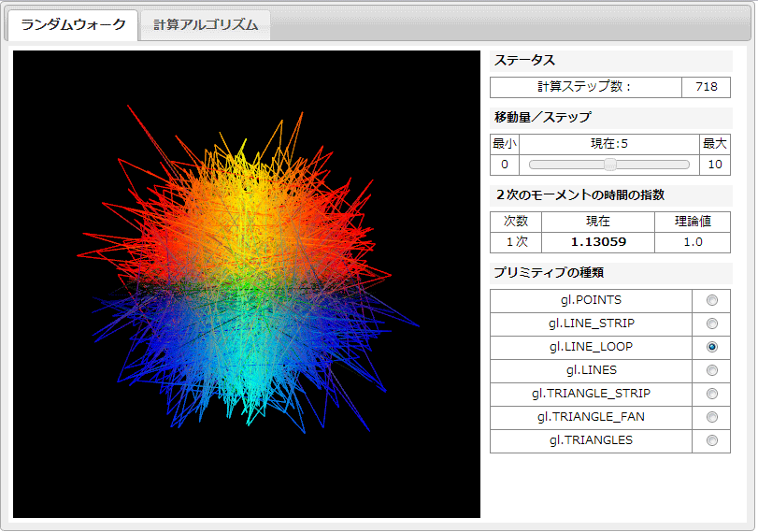
Task: Click the プリミティブの種類 heading
Action: pos(549,272)
